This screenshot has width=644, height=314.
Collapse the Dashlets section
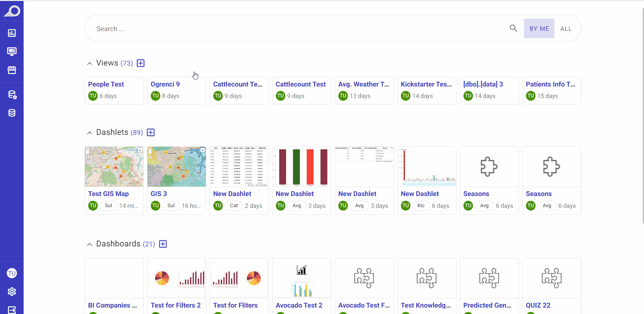coord(89,133)
